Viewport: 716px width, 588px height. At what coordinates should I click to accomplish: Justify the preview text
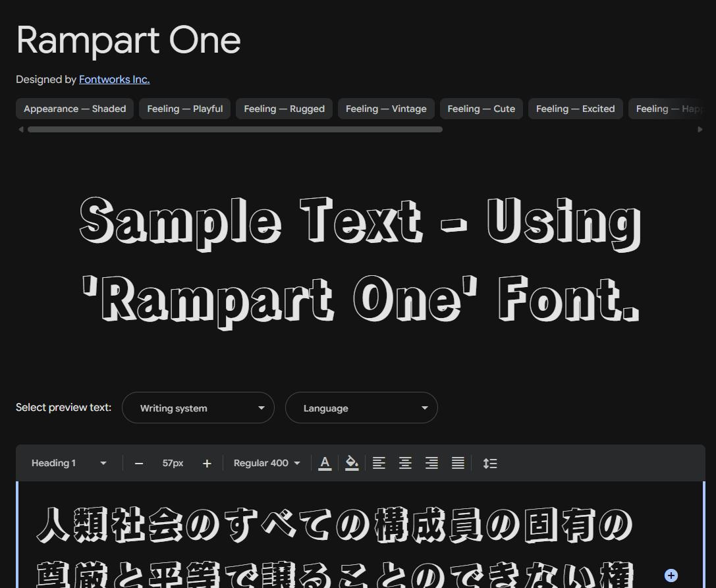[x=458, y=463]
